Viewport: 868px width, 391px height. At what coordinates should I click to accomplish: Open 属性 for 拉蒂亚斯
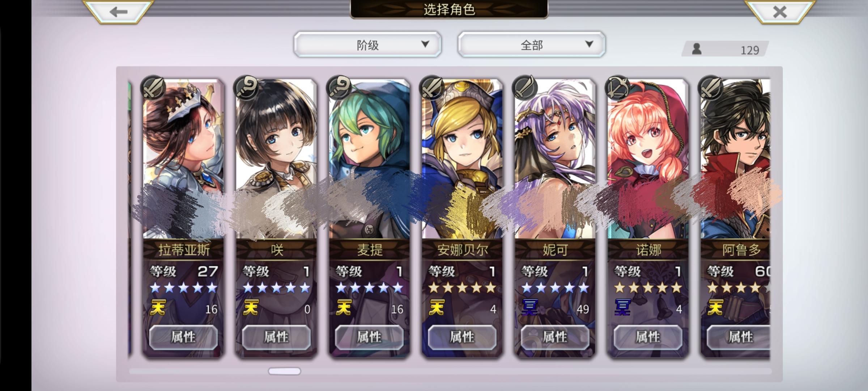pyautogui.click(x=183, y=337)
